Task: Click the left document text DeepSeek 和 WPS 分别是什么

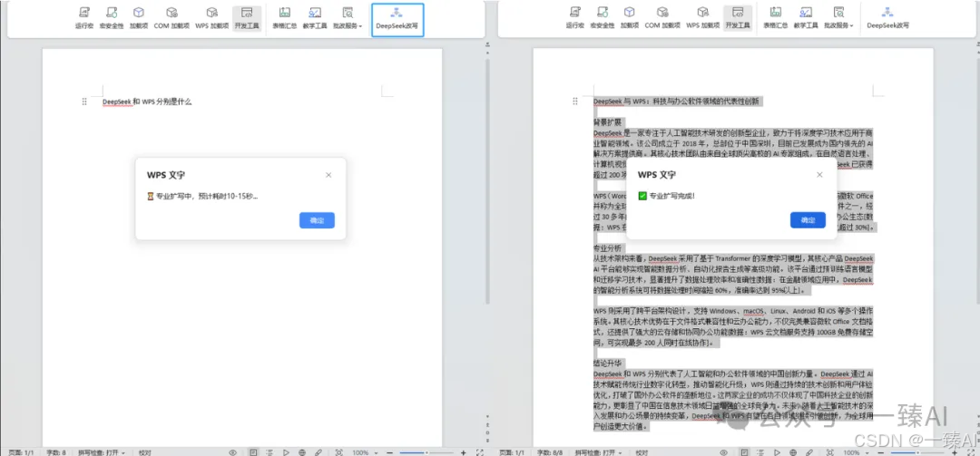Action: (x=147, y=102)
